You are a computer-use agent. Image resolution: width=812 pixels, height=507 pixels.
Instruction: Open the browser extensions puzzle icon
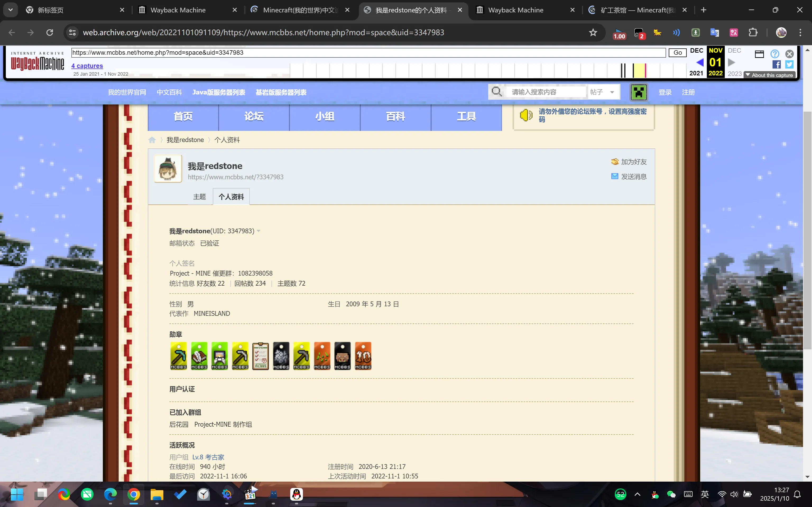point(753,33)
